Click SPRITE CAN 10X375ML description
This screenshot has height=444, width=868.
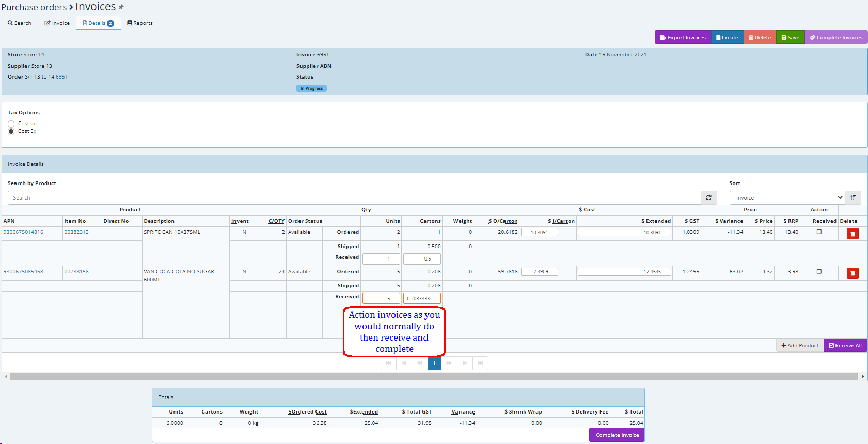pyautogui.click(x=172, y=232)
